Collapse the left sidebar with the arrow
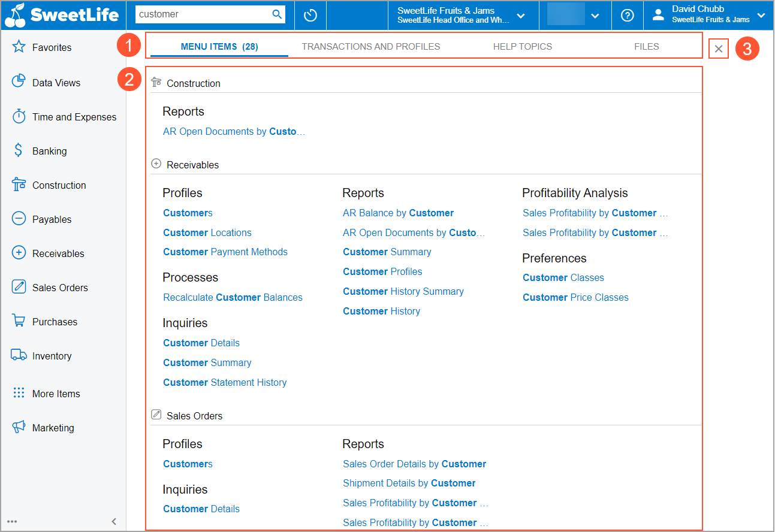Screen dimensions: 775x532 coord(114,521)
